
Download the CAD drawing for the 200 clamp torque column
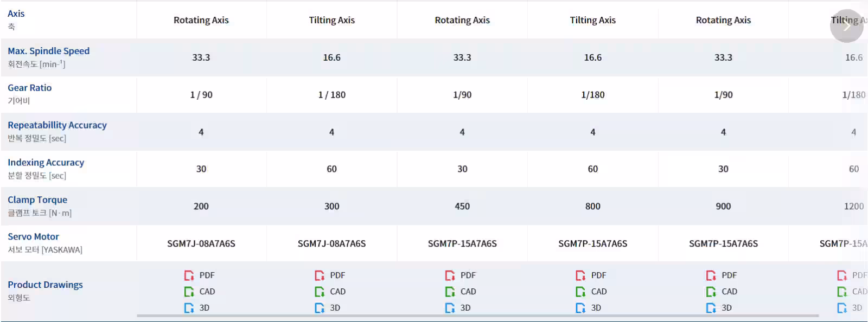tap(200, 292)
